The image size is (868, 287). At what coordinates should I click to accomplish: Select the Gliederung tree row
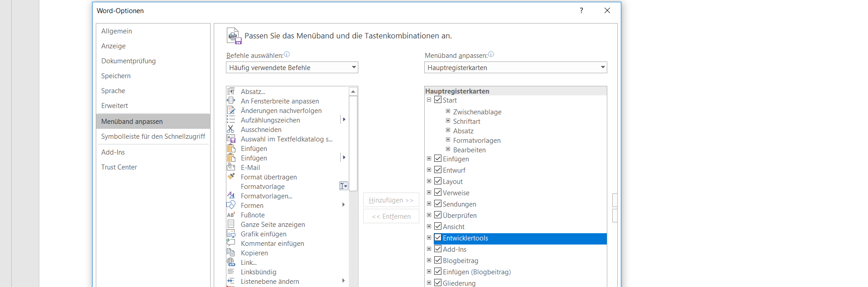pyautogui.click(x=459, y=283)
